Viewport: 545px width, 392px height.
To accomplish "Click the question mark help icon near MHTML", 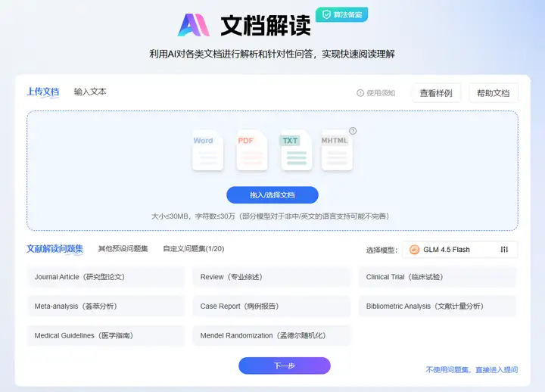I will (353, 131).
